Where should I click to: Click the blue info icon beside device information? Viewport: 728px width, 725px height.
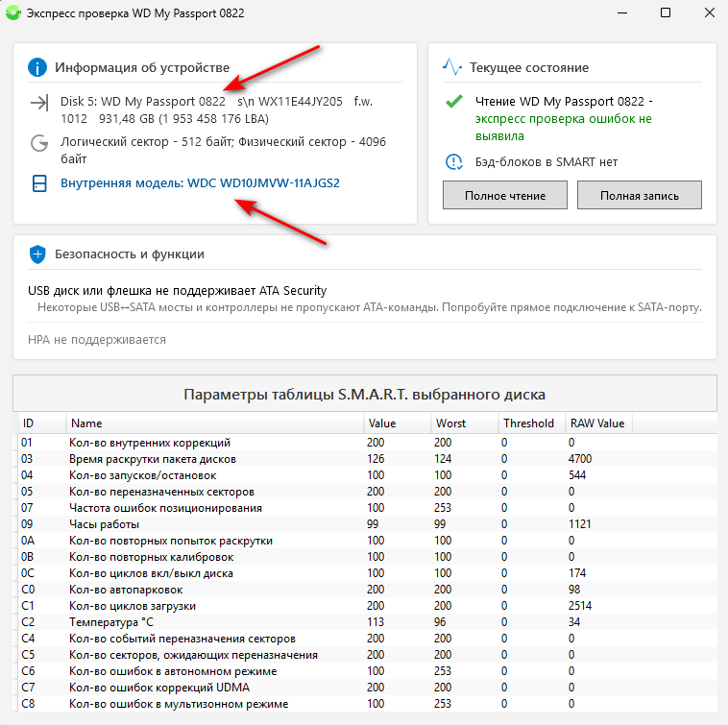tap(37, 67)
